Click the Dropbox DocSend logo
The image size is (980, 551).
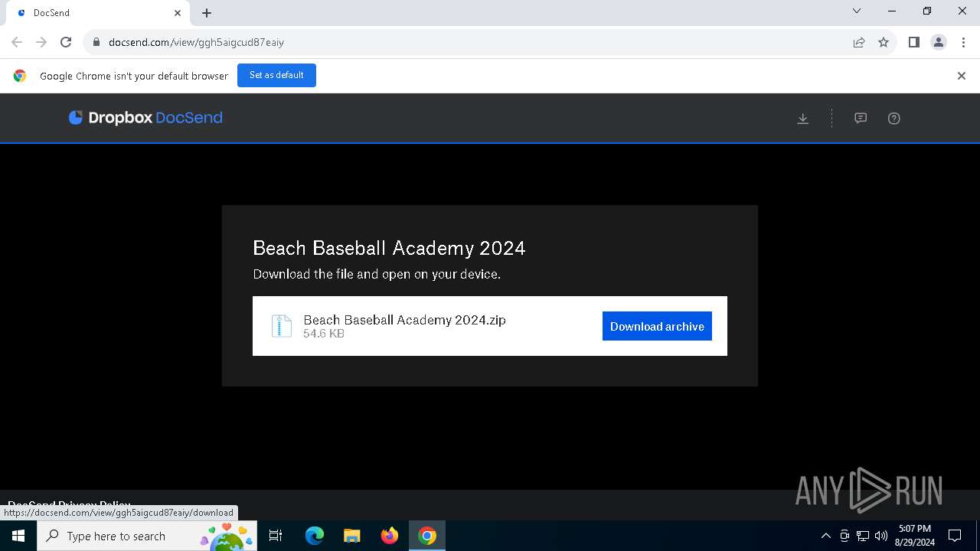(145, 118)
